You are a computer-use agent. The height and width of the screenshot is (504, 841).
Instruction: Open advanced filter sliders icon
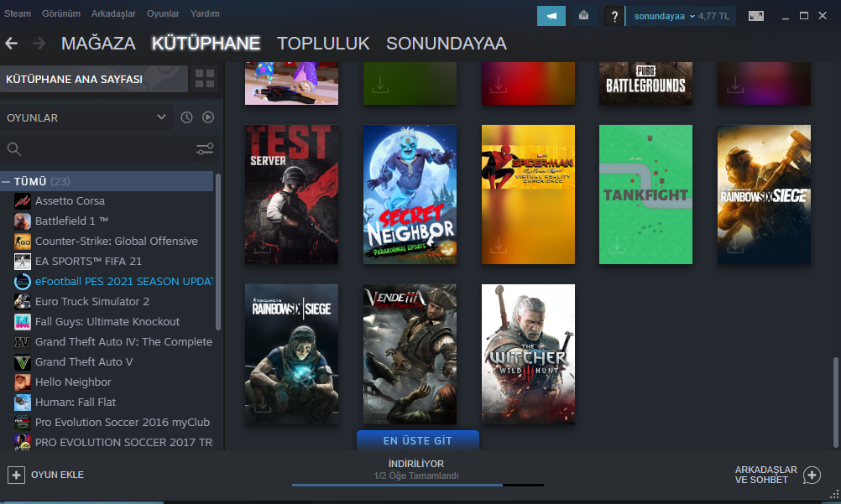tap(205, 148)
